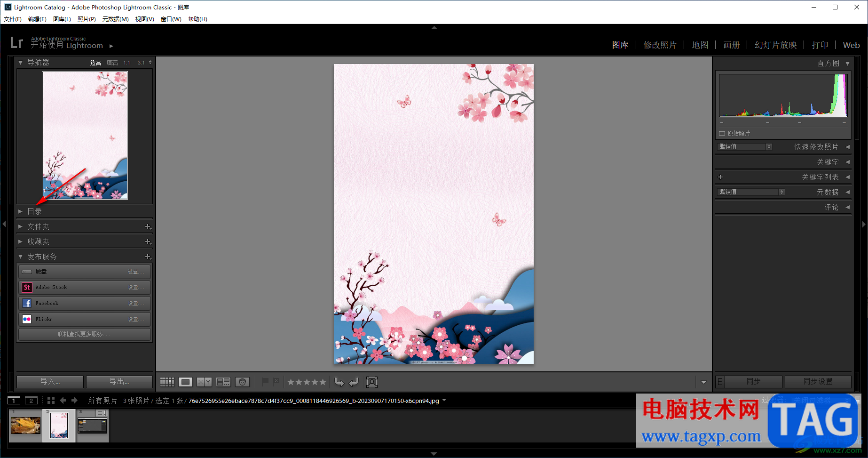Switch to grid view
The height and width of the screenshot is (458, 868).
[167, 382]
